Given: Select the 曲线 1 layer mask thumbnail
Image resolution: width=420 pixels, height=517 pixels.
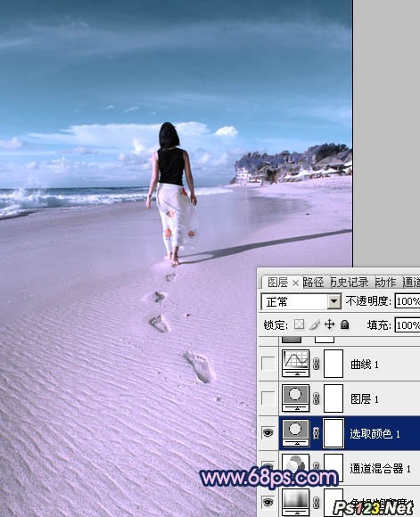Looking at the screenshot, I should (x=334, y=364).
